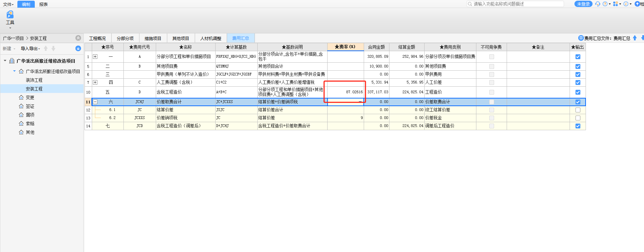The image size is (644, 252).
Task: Expand row 1 with plus icon
Action: (x=95, y=56)
